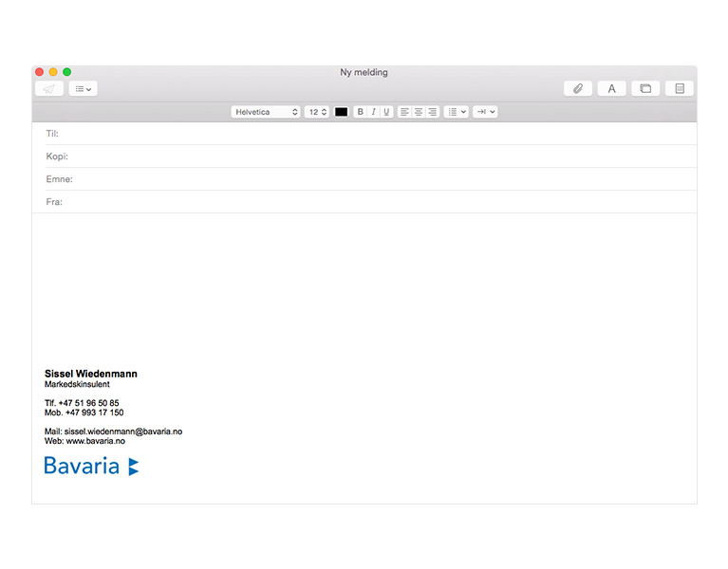Open the Helvetica font dropdown
This screenshot has height=569, width=728.
(x=266, y=112)
